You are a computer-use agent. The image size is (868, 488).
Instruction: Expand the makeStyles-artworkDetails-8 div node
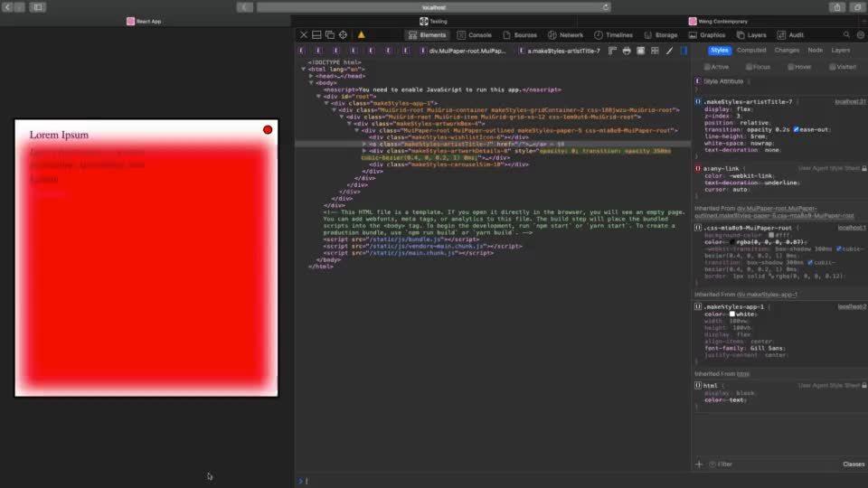pos(364,151)
